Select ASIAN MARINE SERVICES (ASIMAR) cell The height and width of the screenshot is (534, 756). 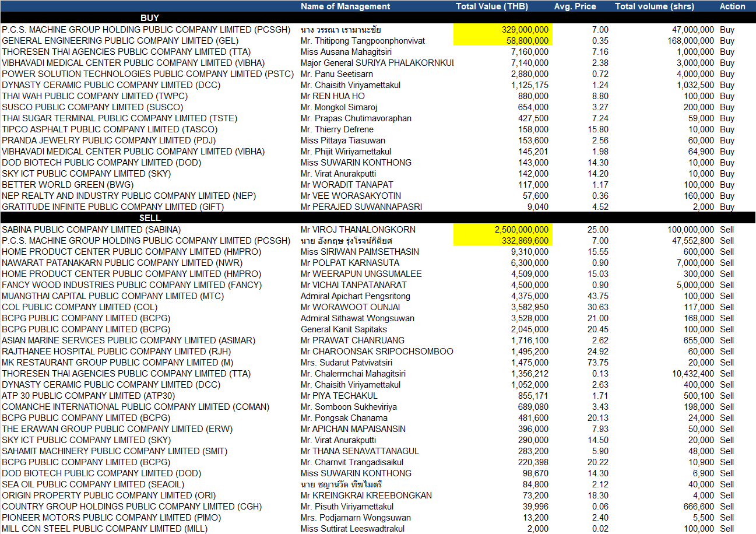click(x=128, y=340)
